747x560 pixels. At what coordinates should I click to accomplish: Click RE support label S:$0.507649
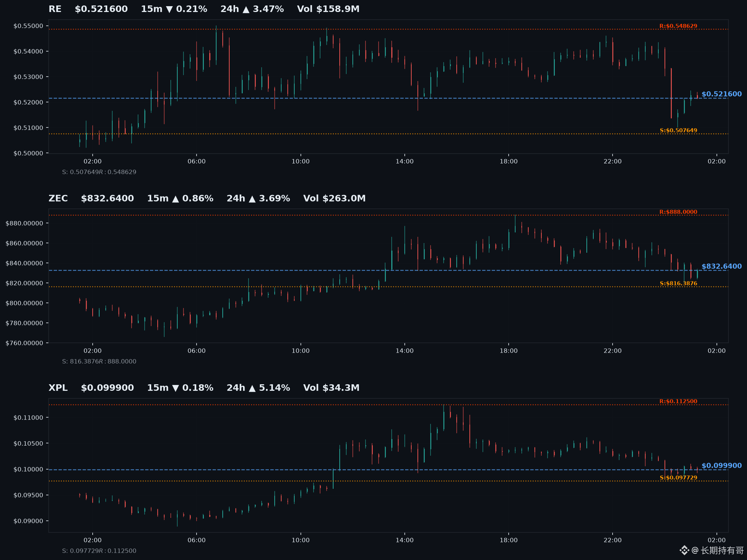click(678, 130)
